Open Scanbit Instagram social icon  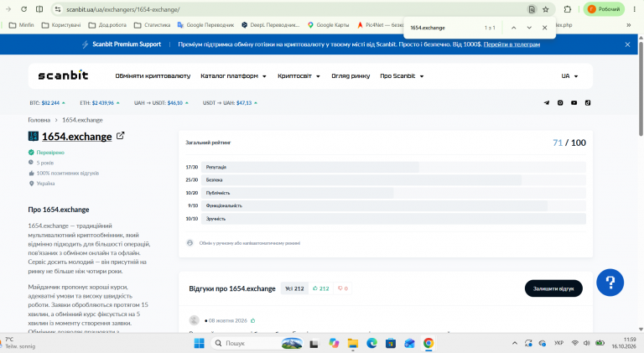[560, 102]
